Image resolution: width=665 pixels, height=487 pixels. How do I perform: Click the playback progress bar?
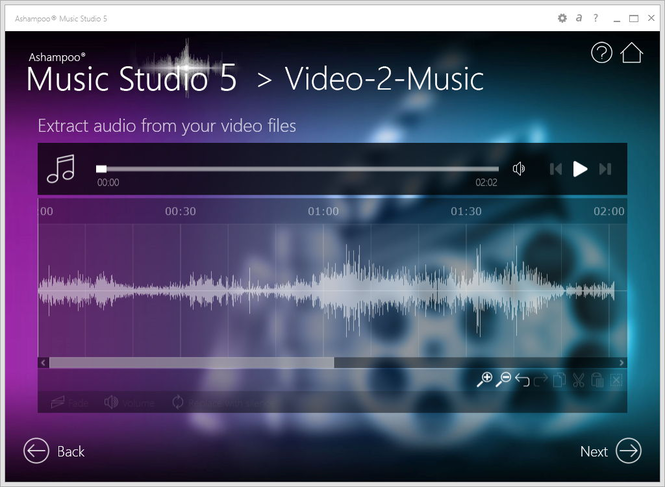(297, 169)
